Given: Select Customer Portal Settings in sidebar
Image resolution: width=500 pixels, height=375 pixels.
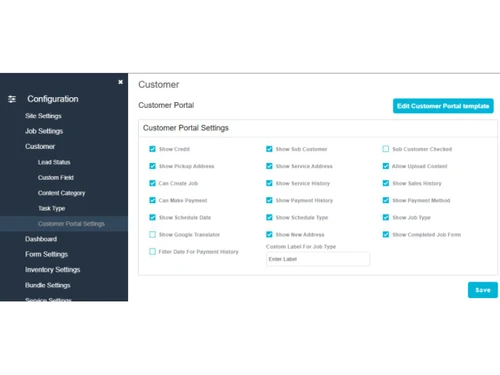Looking at the screenshot, I should (x=64, y=224).
